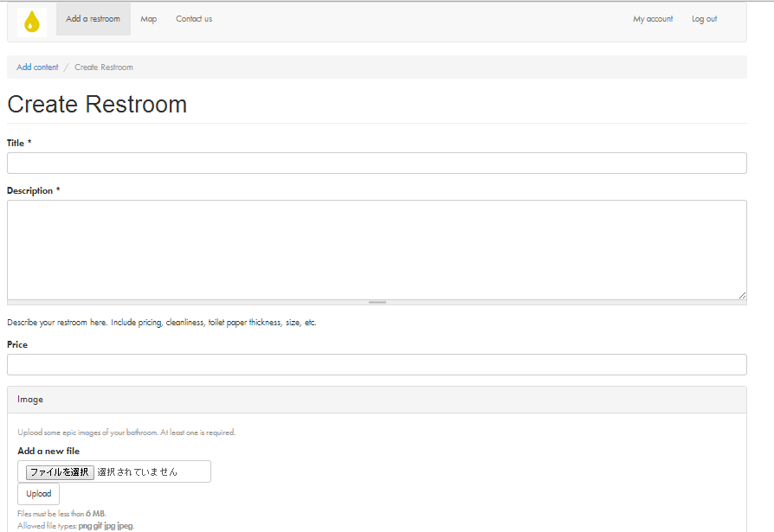Go to the Map page
774x532 pixels.
tap(149, 19)
